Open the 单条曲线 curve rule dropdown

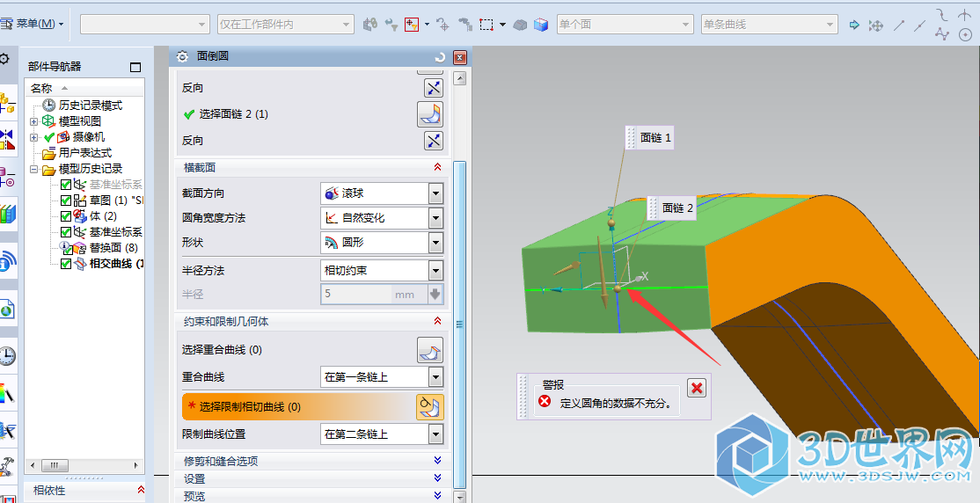[x=770, y=25]
